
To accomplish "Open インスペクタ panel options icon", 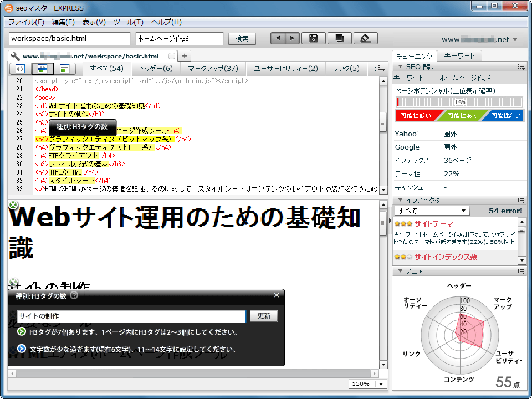I will tap(521, 200).
